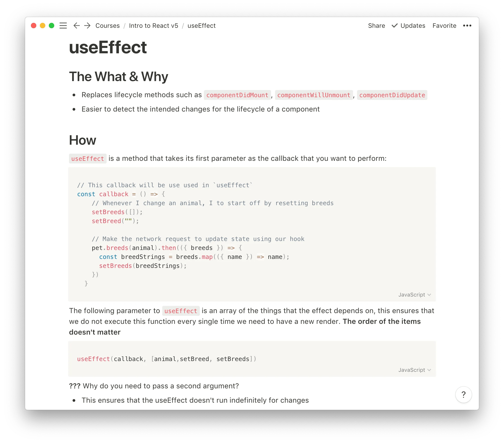
Task: Open help using the question mark icon
Action: pos(463,395)
